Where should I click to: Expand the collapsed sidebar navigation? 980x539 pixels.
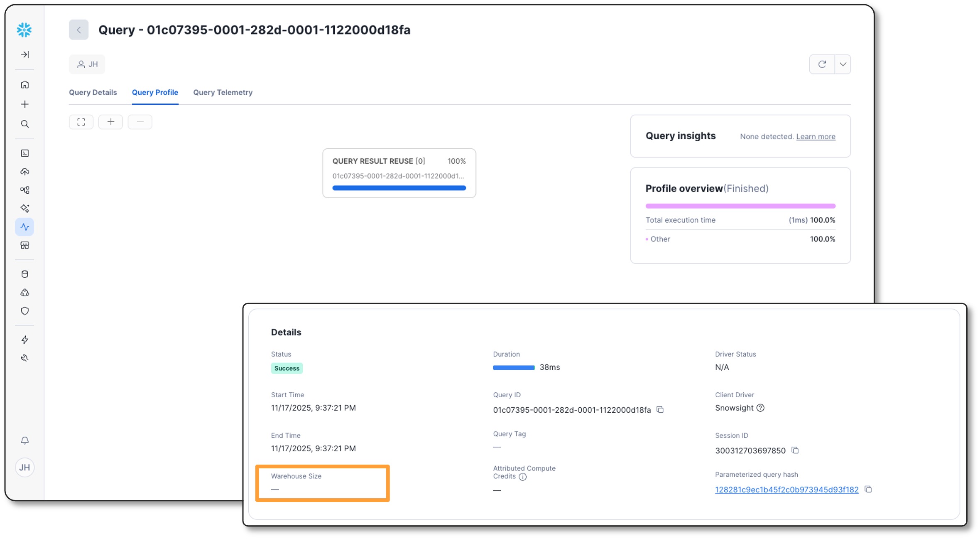click(25, 54)
